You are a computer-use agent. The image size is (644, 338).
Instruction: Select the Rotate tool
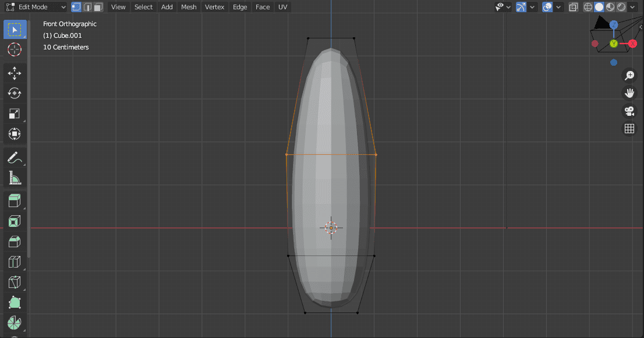15,93
